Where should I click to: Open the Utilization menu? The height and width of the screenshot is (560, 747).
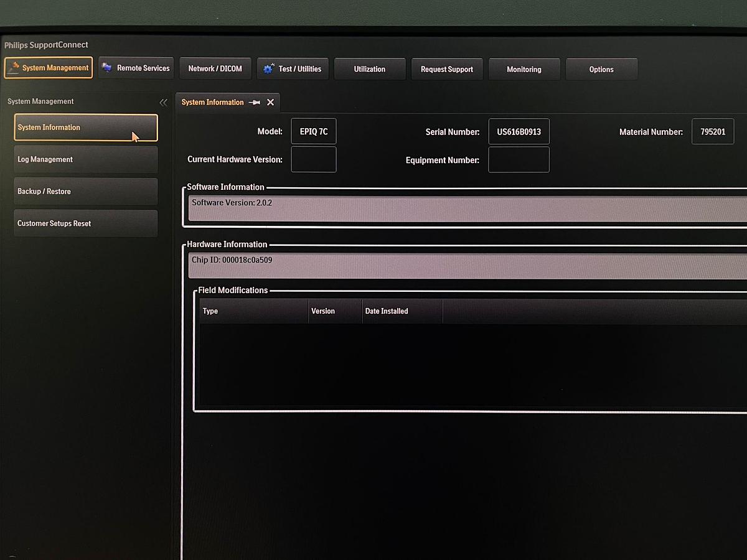tap(370, 69)
